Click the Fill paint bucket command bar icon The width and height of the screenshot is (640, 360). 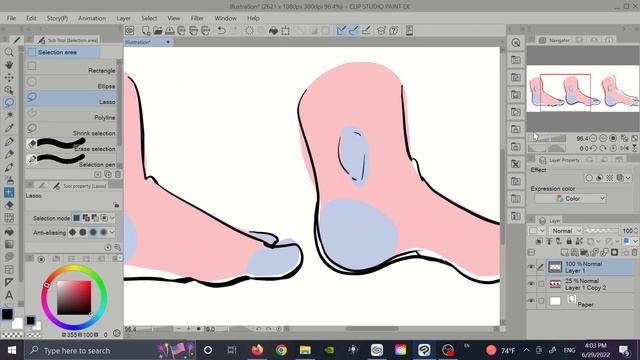[x=273, y=31]
